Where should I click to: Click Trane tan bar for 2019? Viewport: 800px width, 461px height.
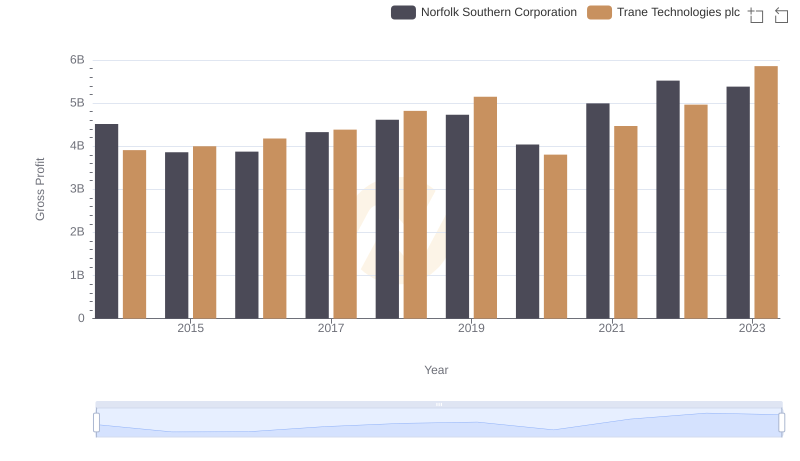click(486, 208)
